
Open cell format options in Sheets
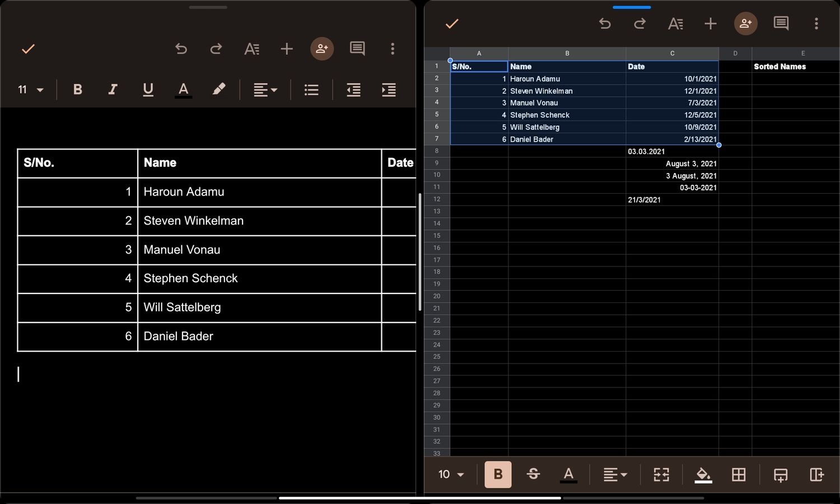point(675,24)
